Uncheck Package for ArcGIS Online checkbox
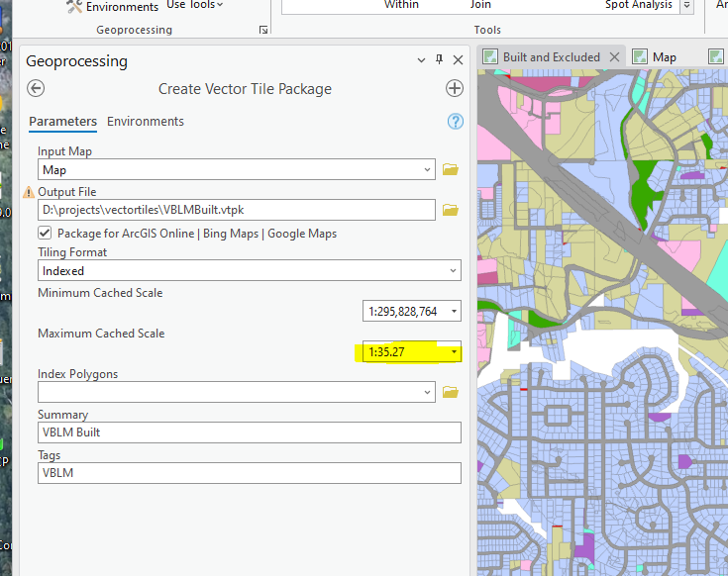This screenshot has width=728, height=576. point(45,234)
